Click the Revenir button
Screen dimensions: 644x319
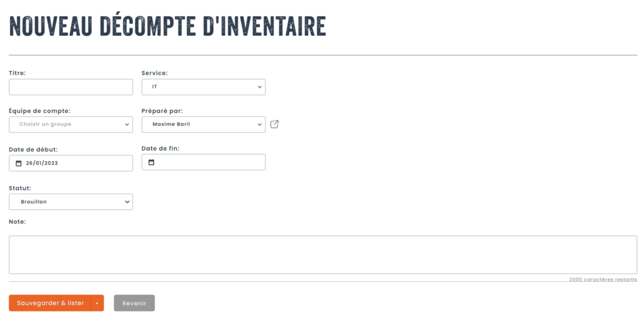(134, 303)
